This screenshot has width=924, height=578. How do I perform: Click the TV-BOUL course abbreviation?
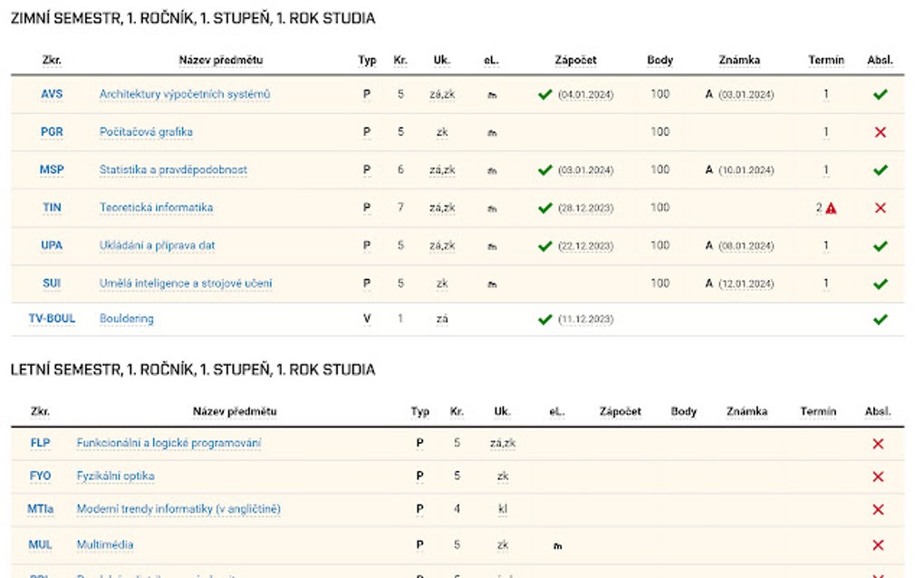[52, 319]
